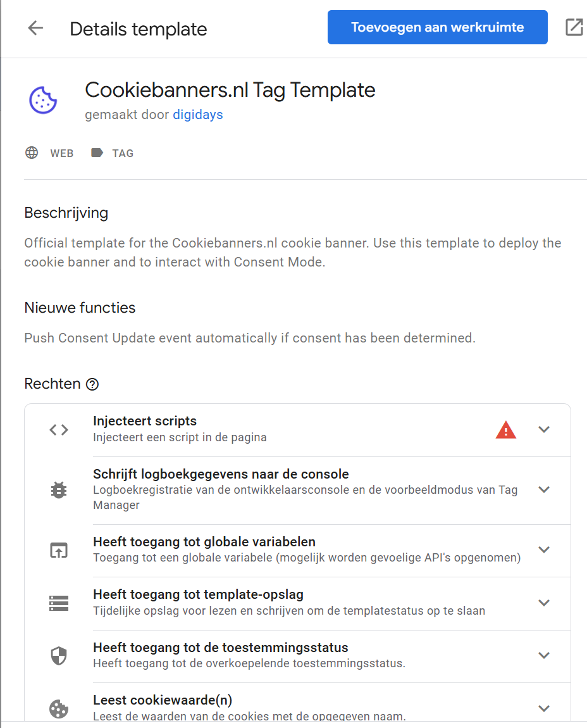Click the toestemmingsstatus shield icon
Viewport: 587px width, 728px height.
coord(59,656)
